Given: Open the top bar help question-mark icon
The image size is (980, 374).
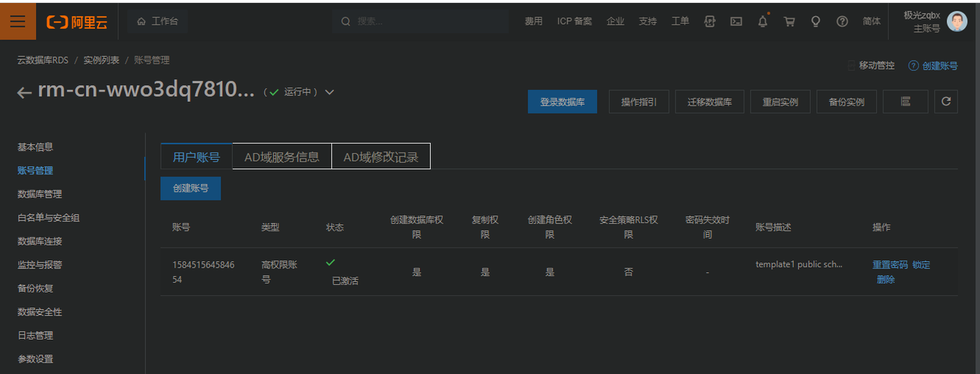Looking at the screenshot, I should 842,22.
